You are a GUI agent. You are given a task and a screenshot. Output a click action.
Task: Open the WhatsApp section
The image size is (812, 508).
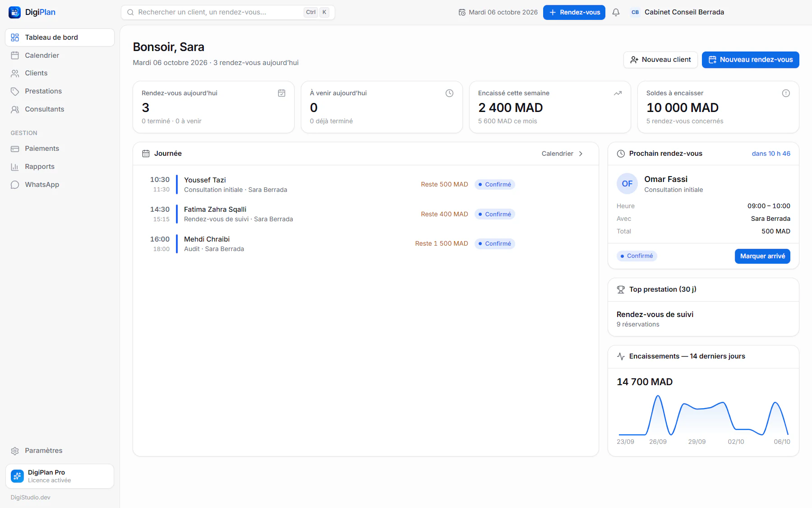point(60,185)
